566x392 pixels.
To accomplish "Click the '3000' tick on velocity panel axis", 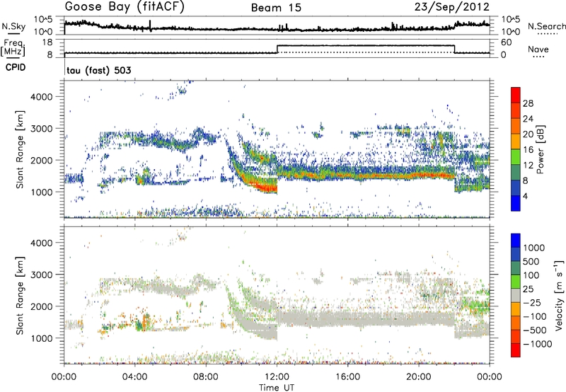I will [42, 275].
